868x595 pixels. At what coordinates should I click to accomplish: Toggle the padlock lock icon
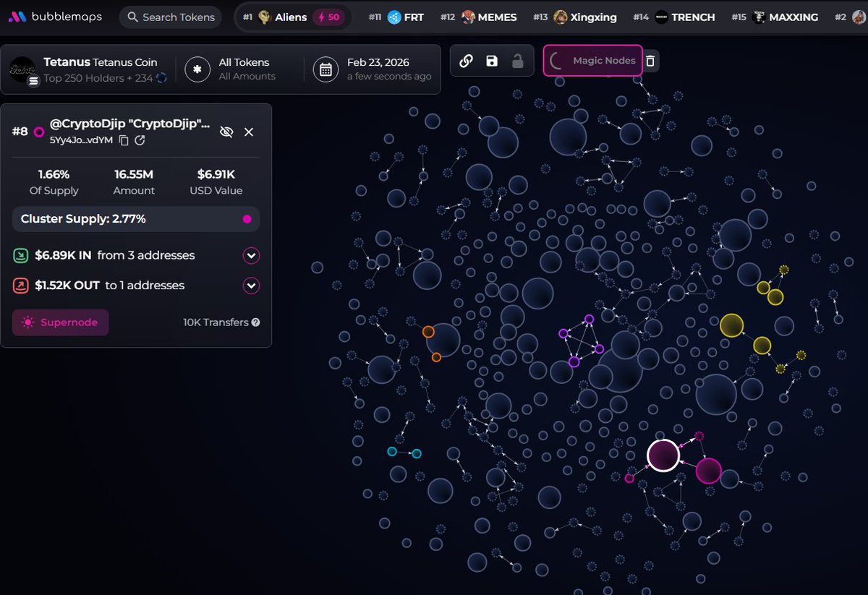(x=517, y=61)
